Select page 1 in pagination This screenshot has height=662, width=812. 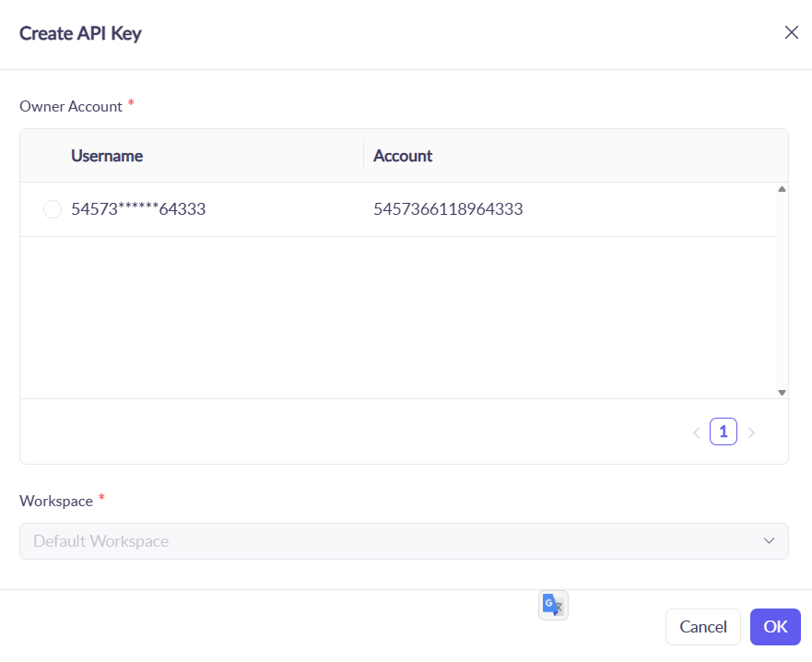[724, 431]
